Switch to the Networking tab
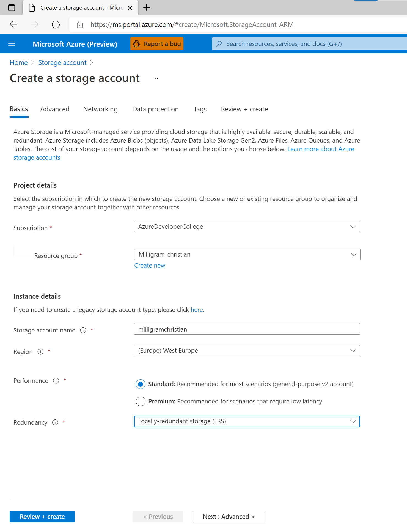The image size is (407, 532). click(100, 109)
